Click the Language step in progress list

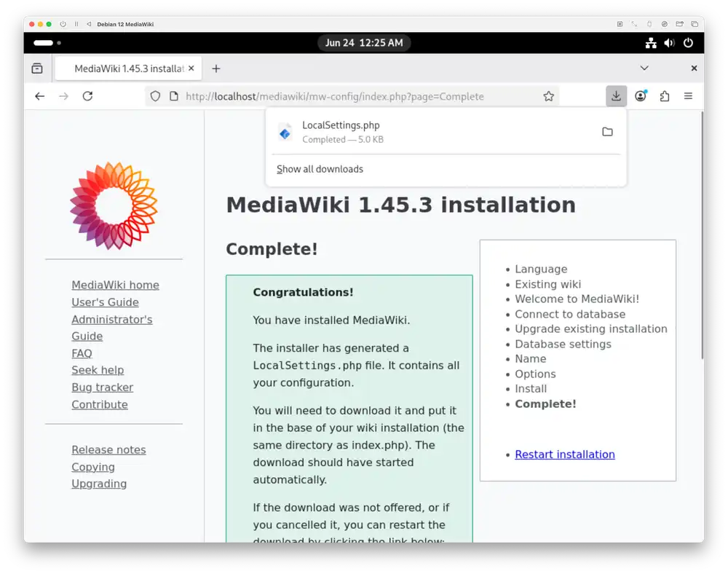[541, 269]
